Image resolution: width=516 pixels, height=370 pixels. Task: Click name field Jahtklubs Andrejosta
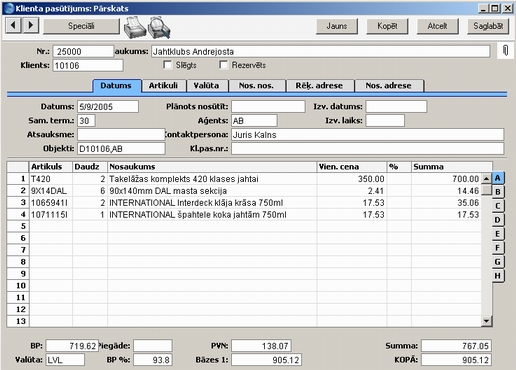pos(320,51)
